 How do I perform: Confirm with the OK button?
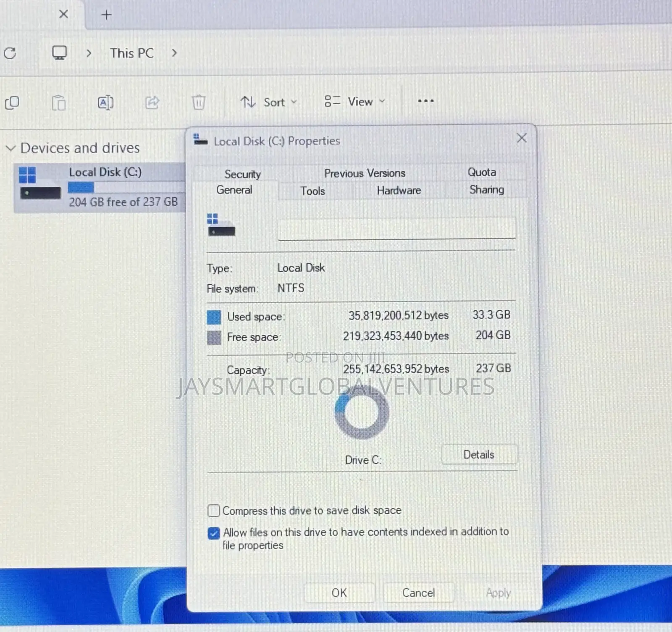[x=339, y=593]
